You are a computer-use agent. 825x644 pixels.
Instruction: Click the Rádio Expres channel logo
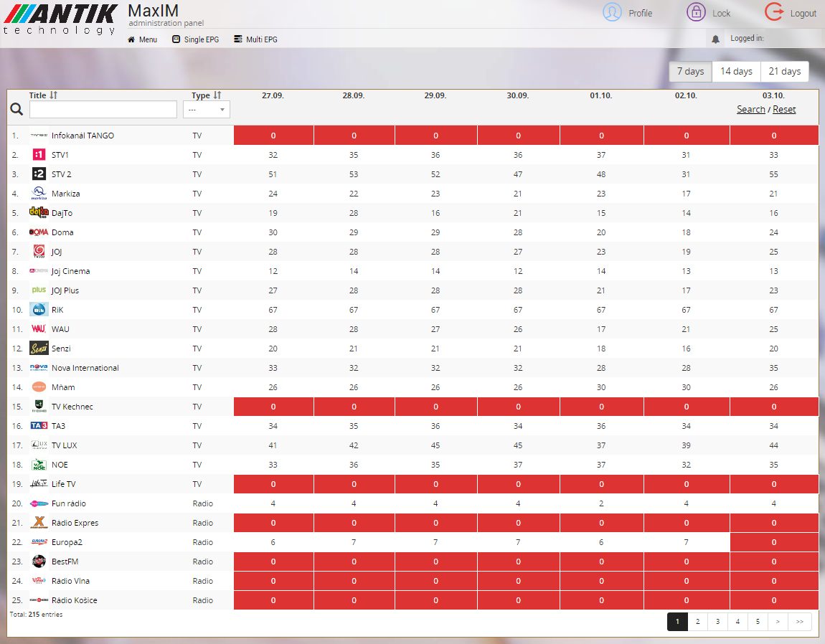click(x=39, y=523)
